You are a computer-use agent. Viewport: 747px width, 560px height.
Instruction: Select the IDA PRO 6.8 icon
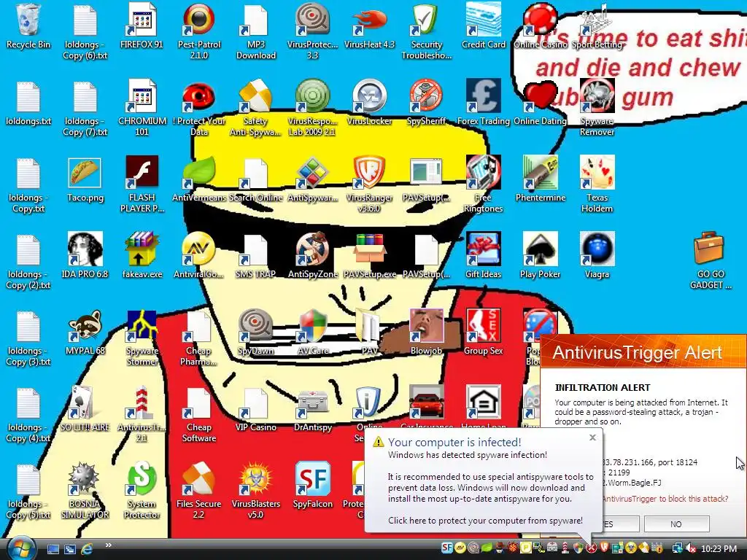85,249
